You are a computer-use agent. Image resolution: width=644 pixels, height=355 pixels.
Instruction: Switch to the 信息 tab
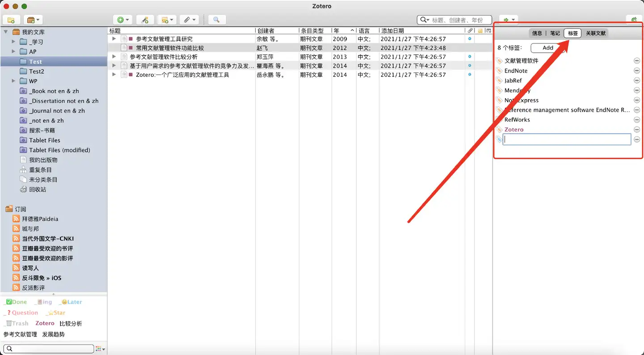coord(537,33)
